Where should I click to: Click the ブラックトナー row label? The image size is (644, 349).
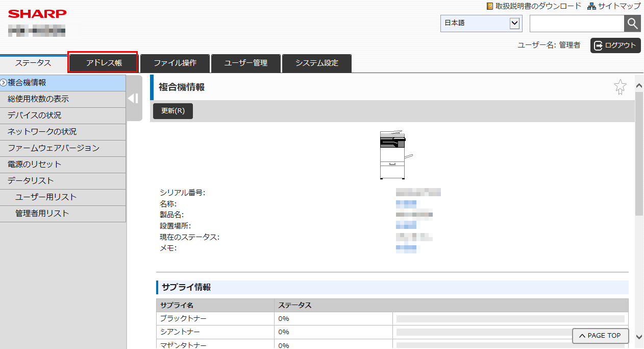[183, 318]
